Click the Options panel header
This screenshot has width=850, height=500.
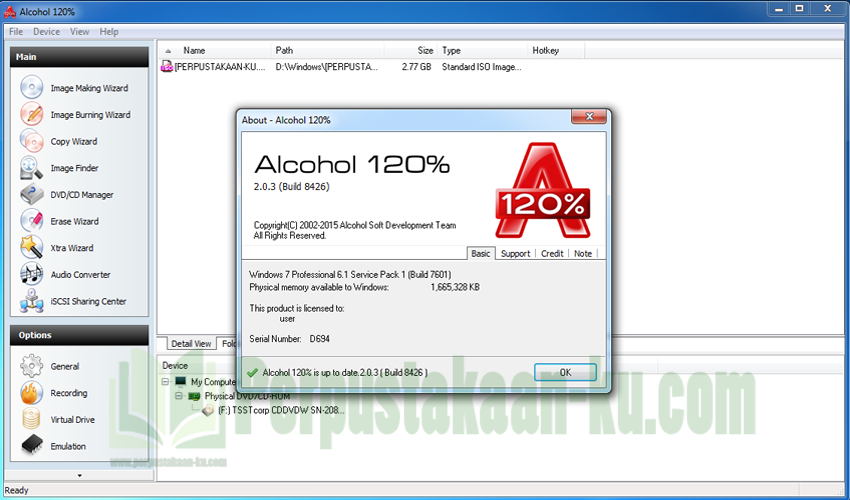pos(79,335)
